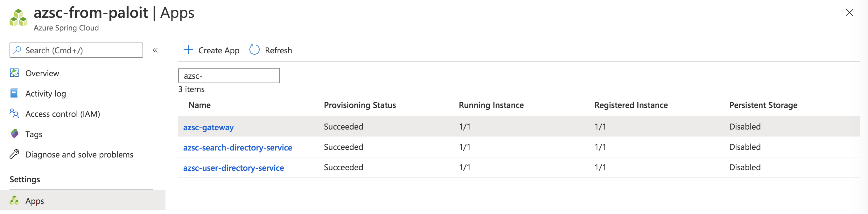Image resolution: width=868 pixels, height=214 pixels.
Task: Open azsc-search-directory-service app
Action: 238,147
